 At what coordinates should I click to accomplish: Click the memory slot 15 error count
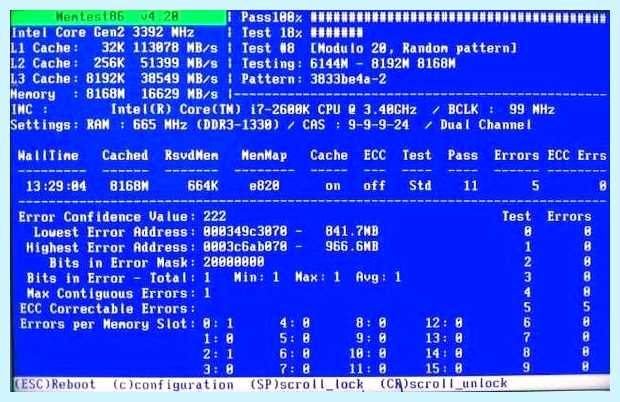[x=459, y=369]
